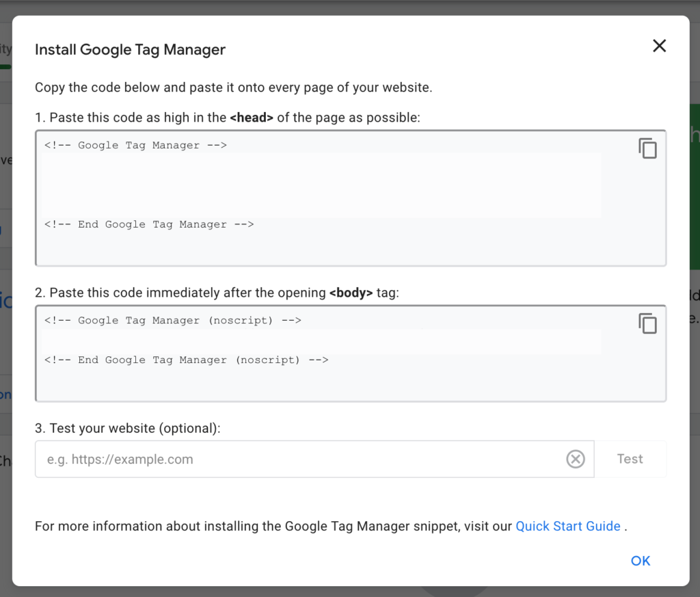Dismiss the Install Google Tag Manager dialog
Image resolution: width=700 pixels, height=597 pixels.
[x=659, y=46]
